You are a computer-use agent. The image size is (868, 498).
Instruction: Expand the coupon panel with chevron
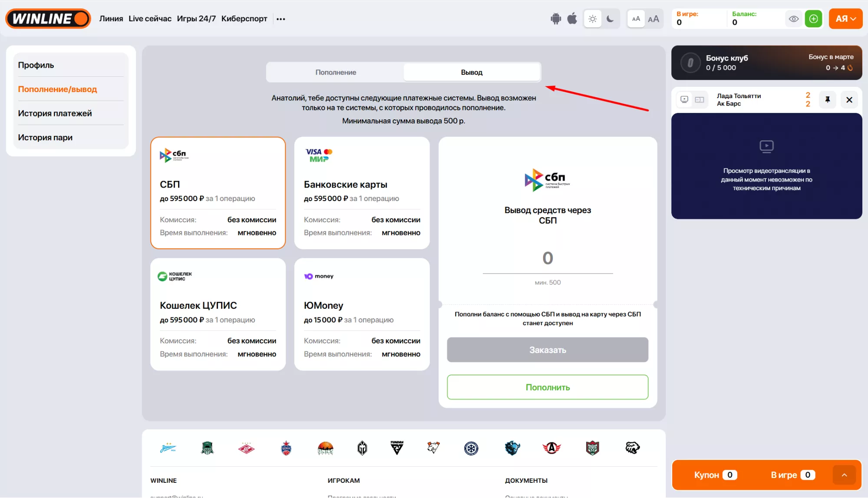click(x=844, y=475)
